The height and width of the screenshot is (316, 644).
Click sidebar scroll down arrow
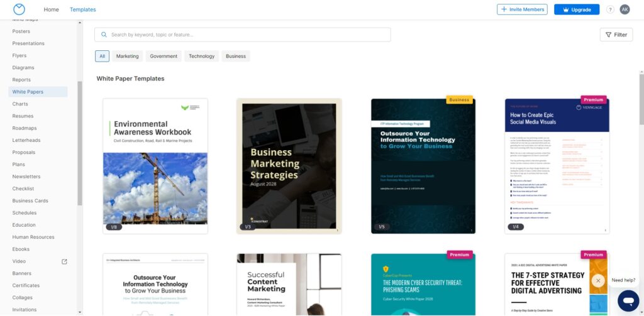click(80, 313)
